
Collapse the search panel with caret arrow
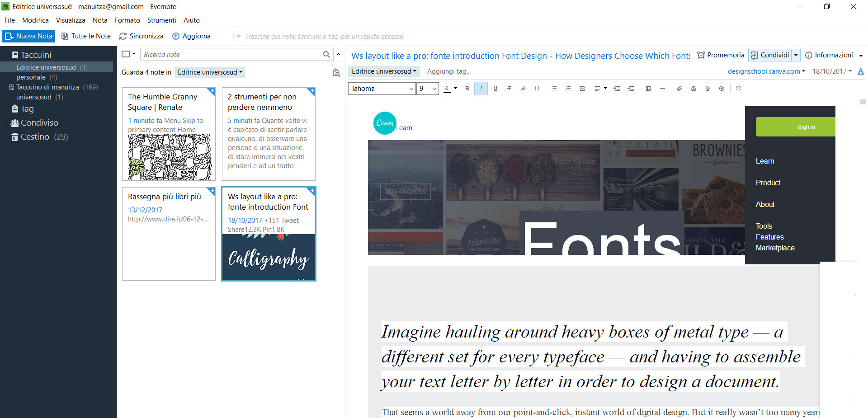click(x=338, y=54)
